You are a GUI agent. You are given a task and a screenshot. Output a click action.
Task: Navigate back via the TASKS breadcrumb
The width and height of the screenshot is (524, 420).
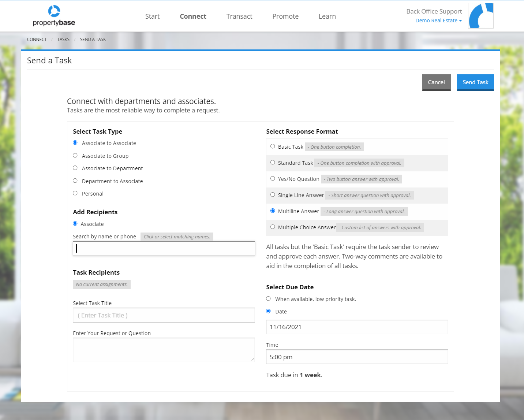click(x=63, y=39)
